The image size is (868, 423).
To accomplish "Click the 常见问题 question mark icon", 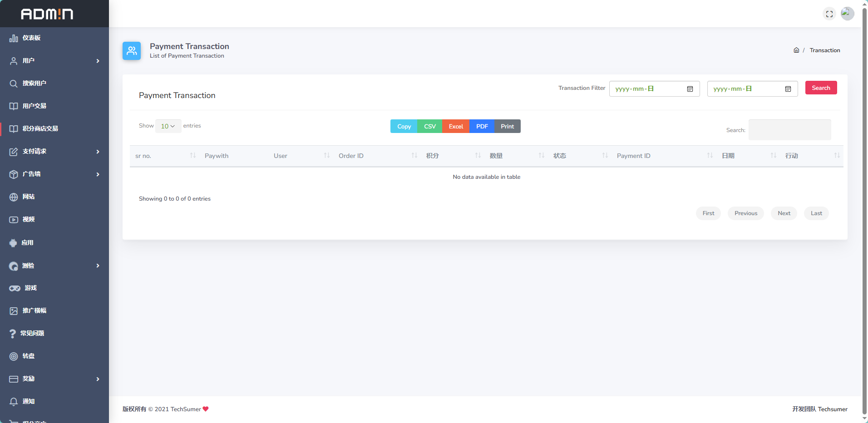I will [x=13, y=334].
